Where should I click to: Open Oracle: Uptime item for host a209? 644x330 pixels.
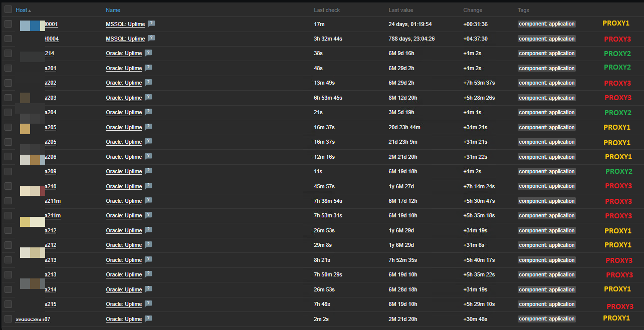[124, 171]
